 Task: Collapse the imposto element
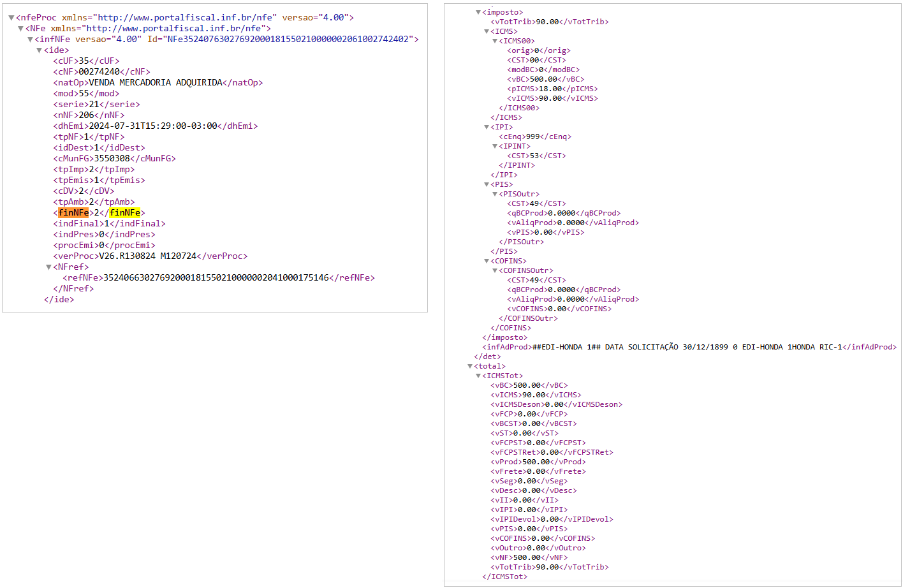tap(478, 12)
